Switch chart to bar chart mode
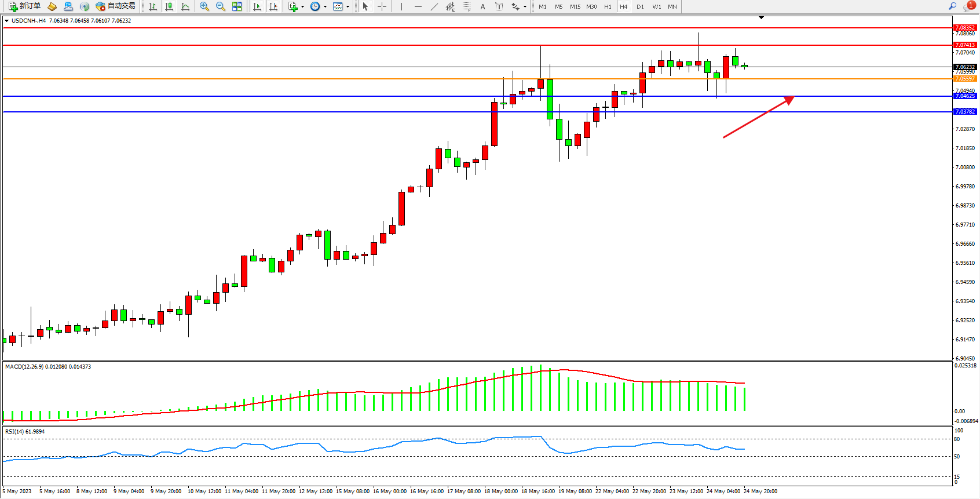 (153, 6)
